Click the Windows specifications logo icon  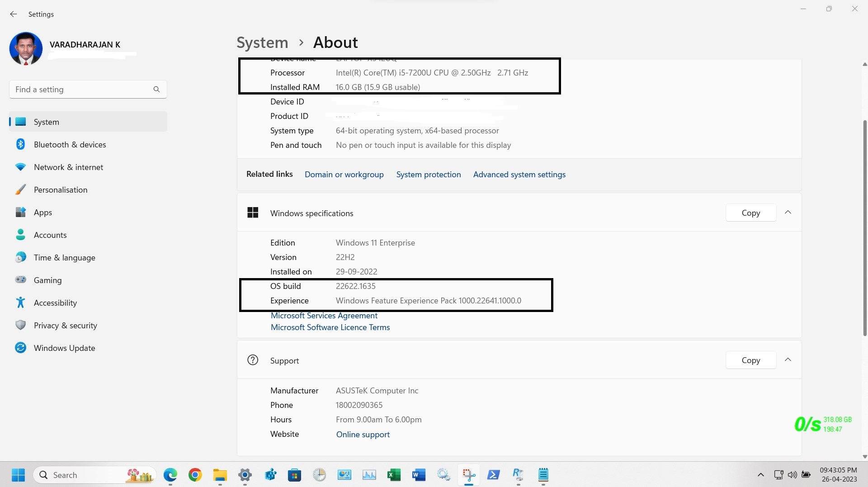coord(253,213)
